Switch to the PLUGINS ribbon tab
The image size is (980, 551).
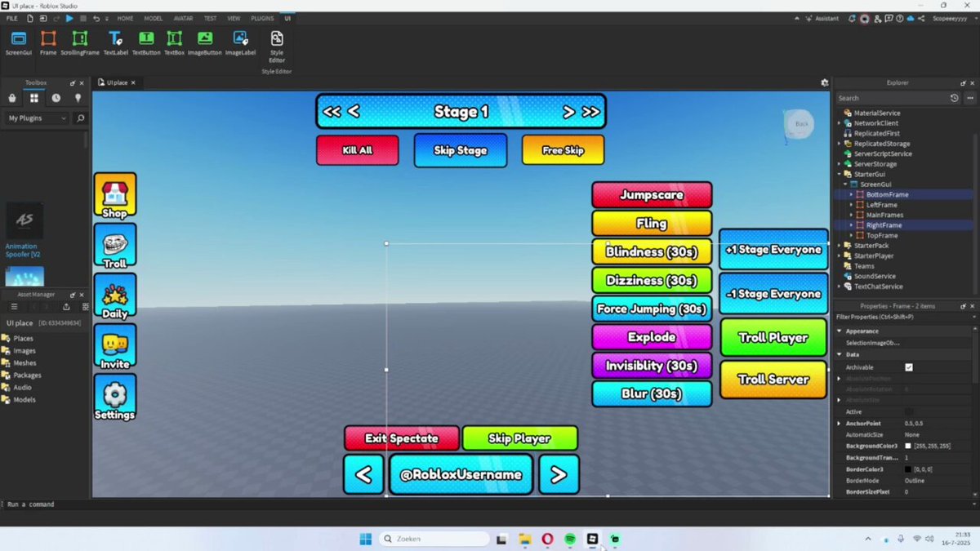[262, 18]
